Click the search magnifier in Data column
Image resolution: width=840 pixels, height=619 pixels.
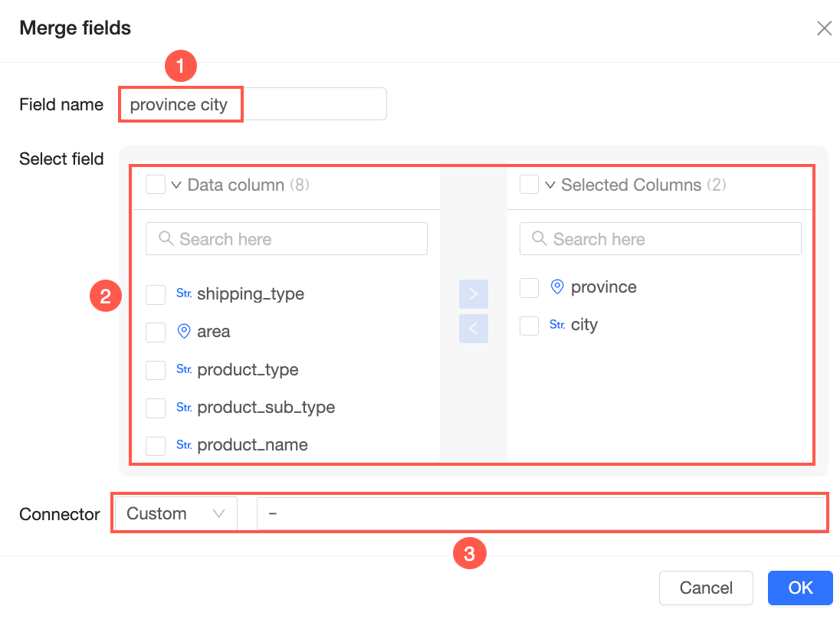166,239
